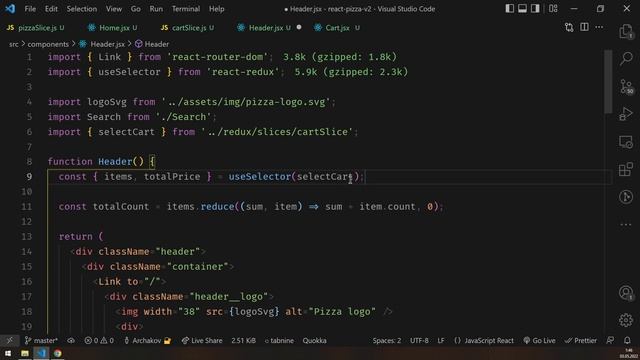The height and width of the screenshot is (360, 640).
Task: Toggle bottom panel layout icon
Action: (x=522, y=9)
